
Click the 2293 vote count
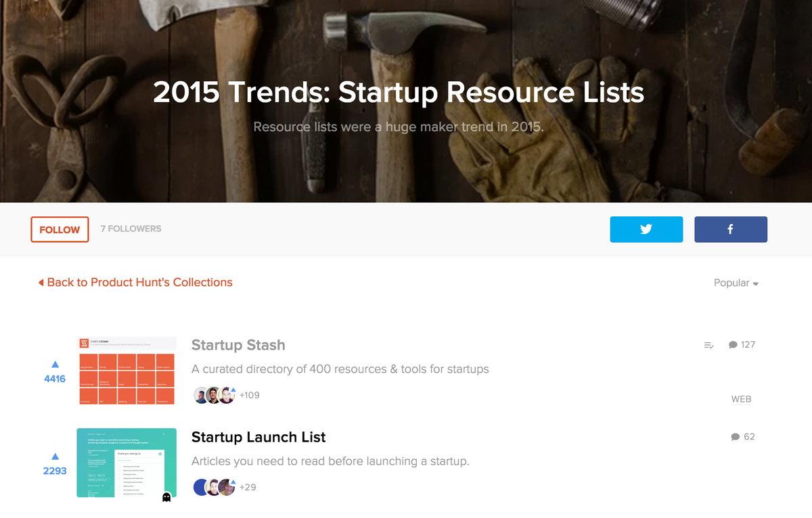[x=55, y=471]
